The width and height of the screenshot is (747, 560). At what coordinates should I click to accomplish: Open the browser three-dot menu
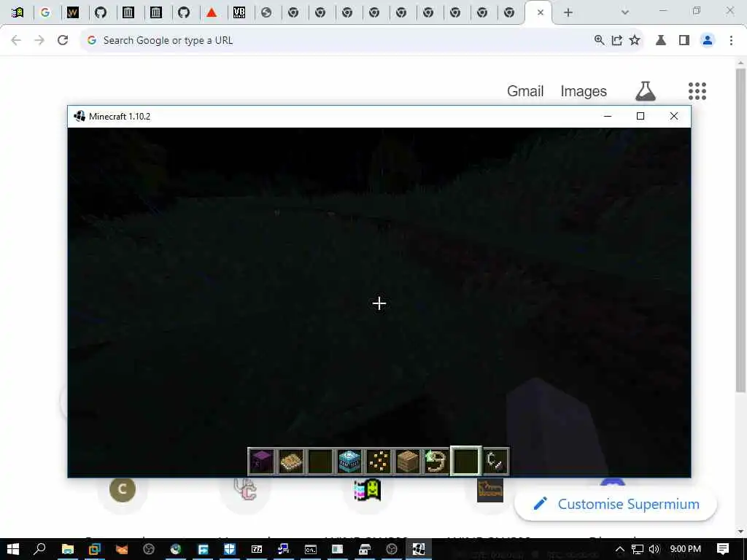tap(731, 41)
